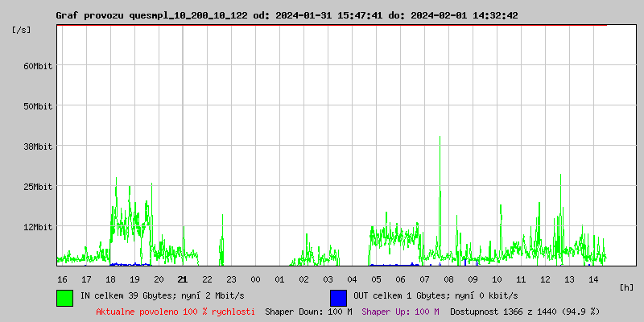Click the 12Mbit label on the y-axis
This screenshot has height=322, width=644.
(38, 226)
